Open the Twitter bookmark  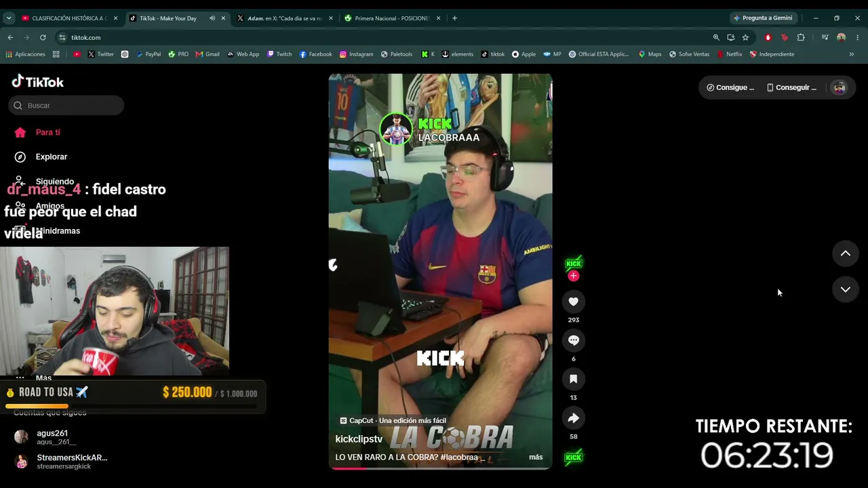(100, 54)
